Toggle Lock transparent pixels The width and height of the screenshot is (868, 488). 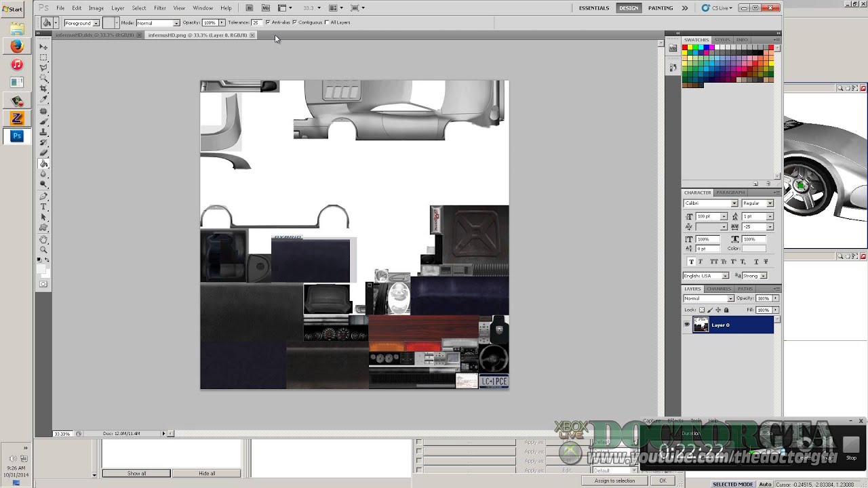[x=702, y=310]
